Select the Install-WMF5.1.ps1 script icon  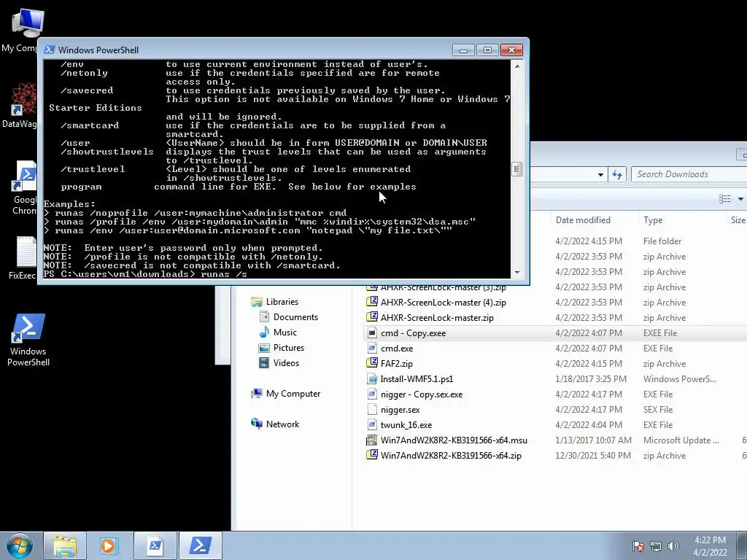pos(372,379)
